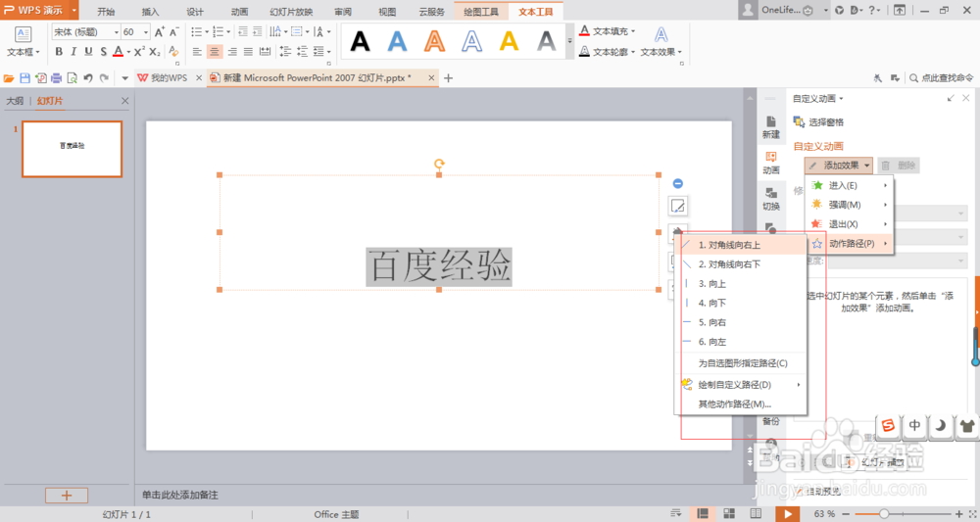Image resolution: width=980 pixels, height=522 pixels.
Task: Choose 3. 向上 motion path
Action: (741, 283)
